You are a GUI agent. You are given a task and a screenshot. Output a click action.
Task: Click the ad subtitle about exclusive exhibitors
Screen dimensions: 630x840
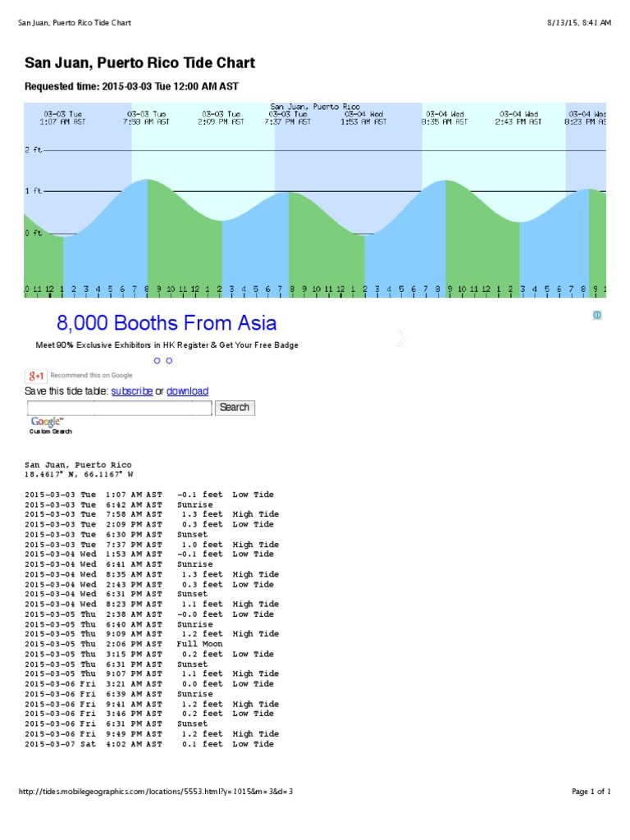click(167, 345)
